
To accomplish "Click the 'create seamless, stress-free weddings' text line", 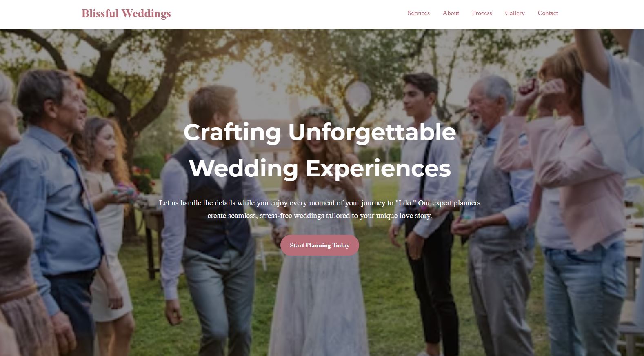I will [320, 216].
